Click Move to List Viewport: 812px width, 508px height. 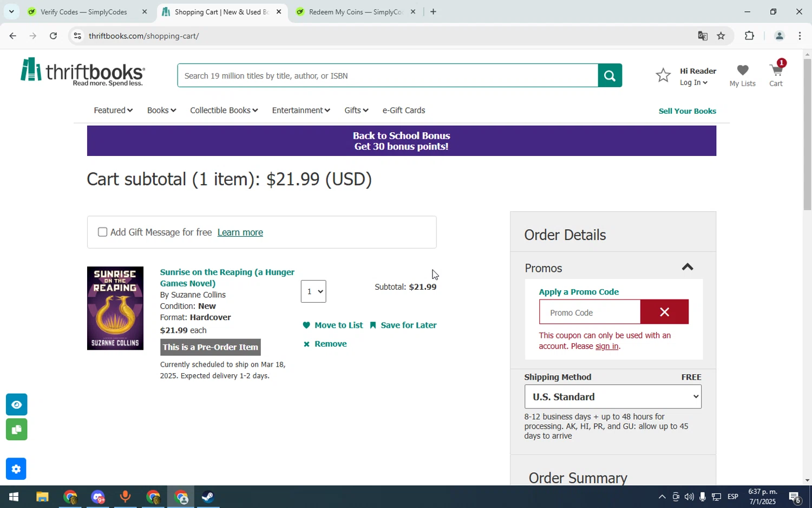pyautogui.click(x=333, y=325)
